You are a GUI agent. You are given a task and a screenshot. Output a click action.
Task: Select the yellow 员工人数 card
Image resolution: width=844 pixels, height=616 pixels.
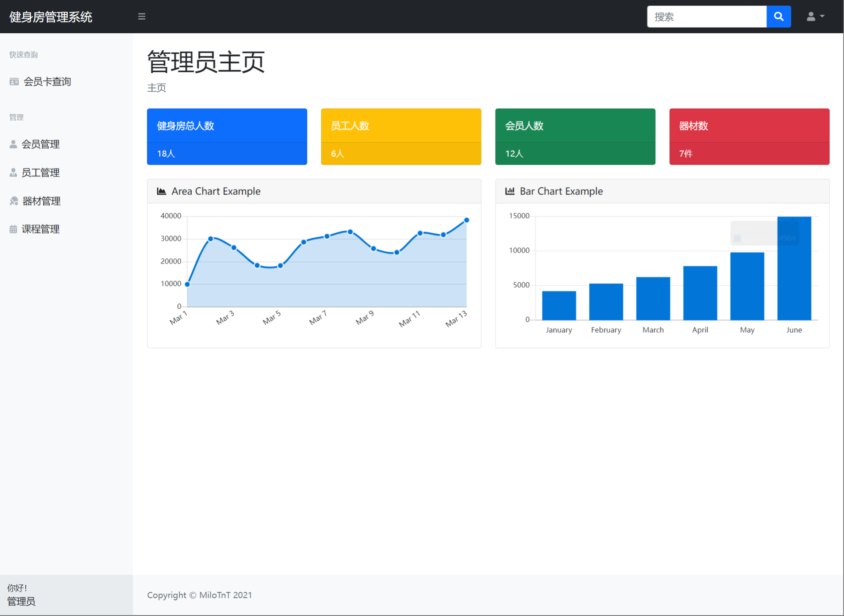tap(401, 136)
